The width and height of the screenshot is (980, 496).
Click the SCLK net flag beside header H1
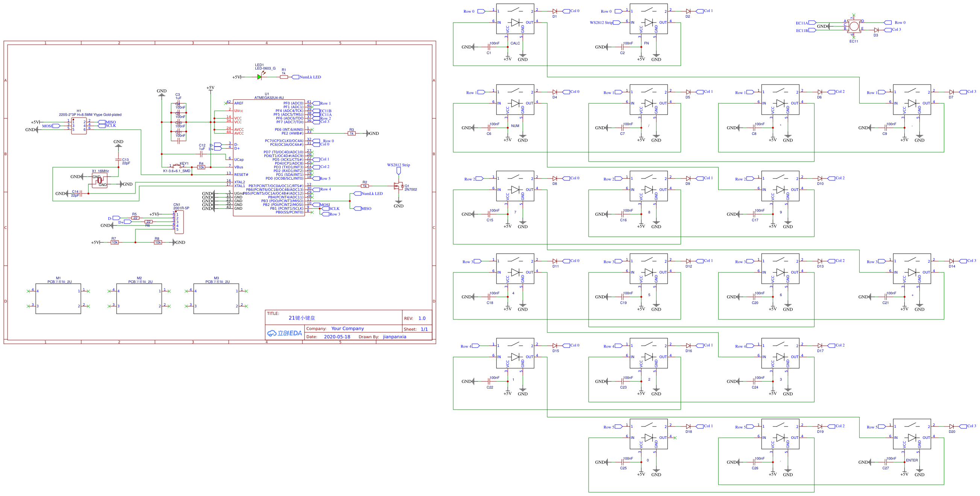[x=107, y=126]
